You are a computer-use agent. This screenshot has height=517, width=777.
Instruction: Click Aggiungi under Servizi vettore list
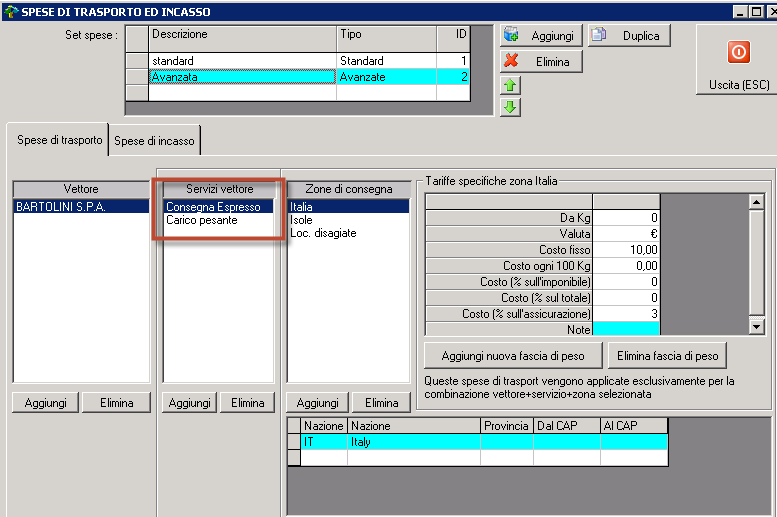tap(189, 403)
